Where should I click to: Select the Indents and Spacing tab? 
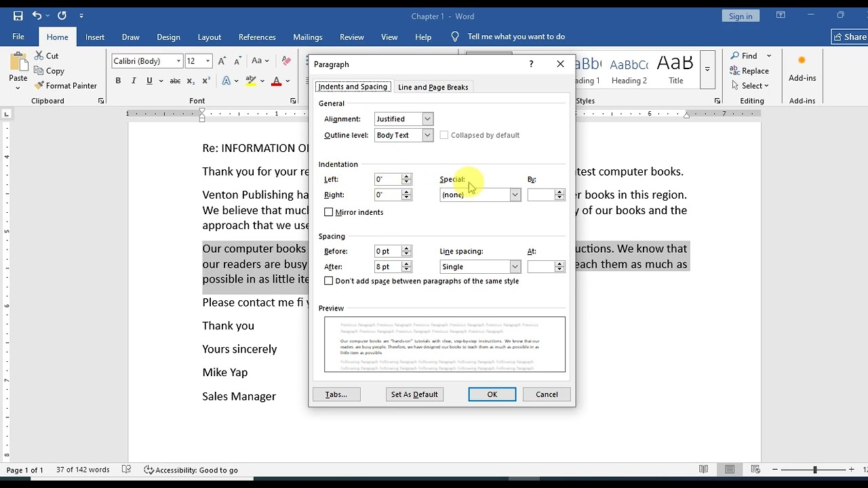[x=353, y=87]
